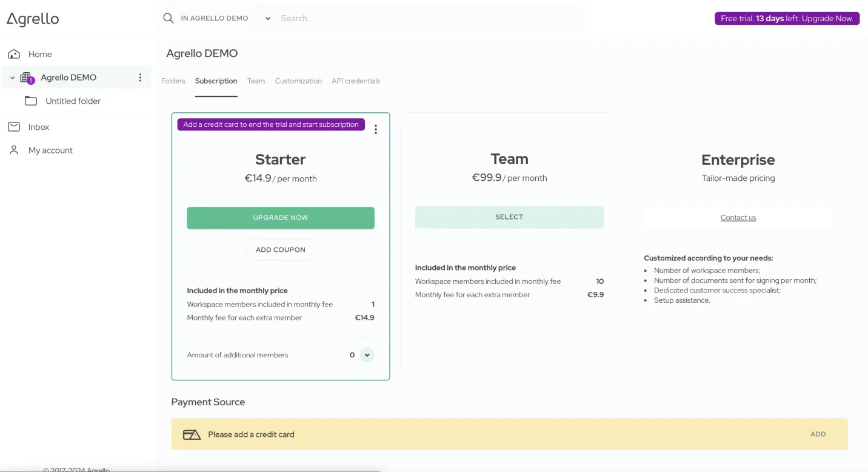Click the Agrello logo
868x472 pixels.
coord(33,19)
